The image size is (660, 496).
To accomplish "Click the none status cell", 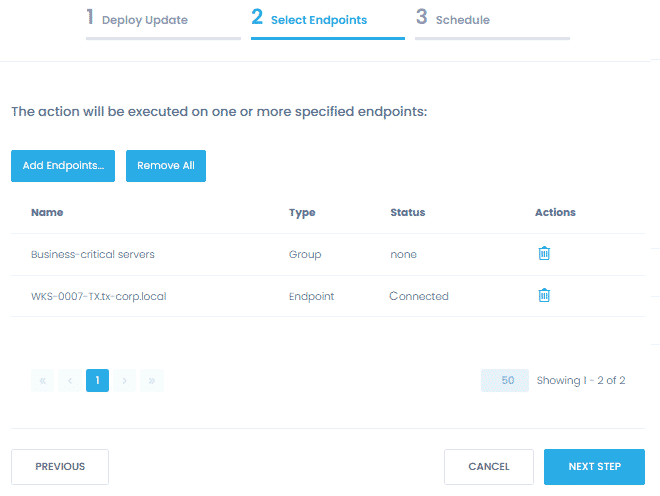I will [403, 254].
